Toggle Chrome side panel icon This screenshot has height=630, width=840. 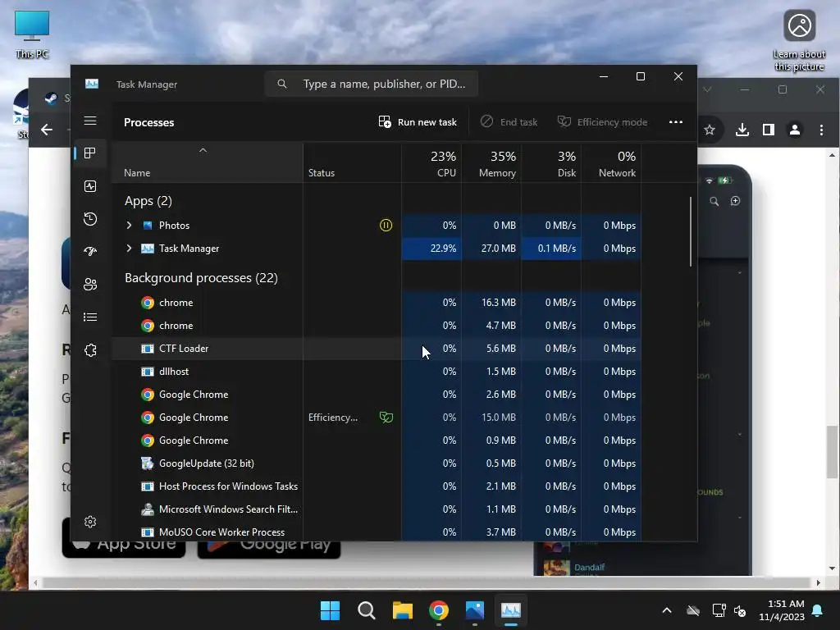[x=768, y=130]
